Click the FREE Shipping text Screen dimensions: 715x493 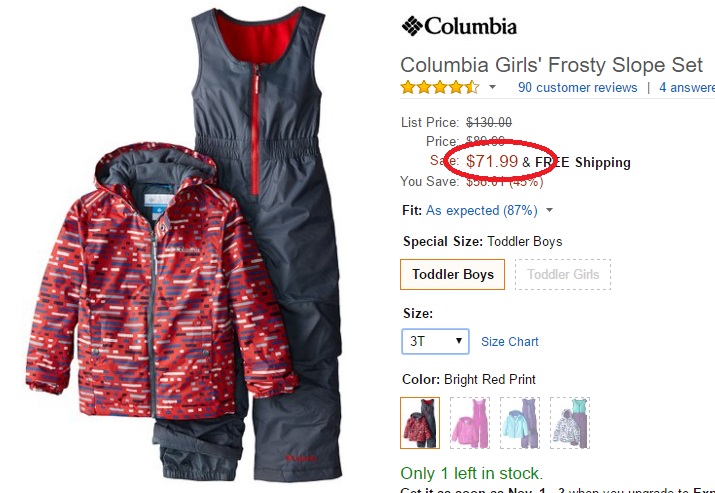(x=583, y=162)
